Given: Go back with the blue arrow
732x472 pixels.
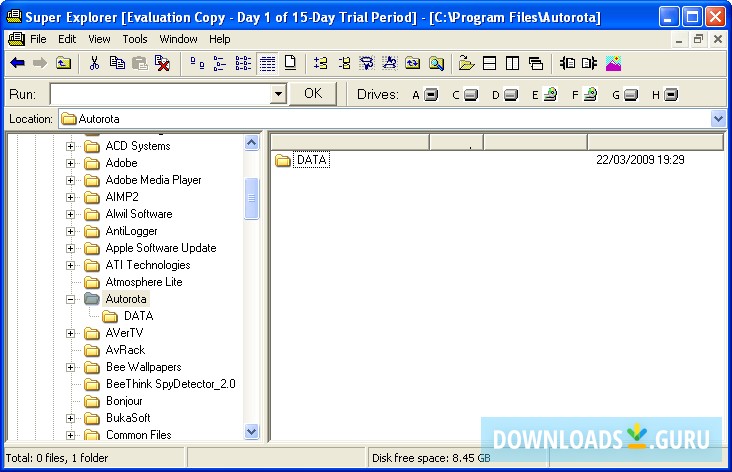Looking at the screenshot, I should click(18, 63).
